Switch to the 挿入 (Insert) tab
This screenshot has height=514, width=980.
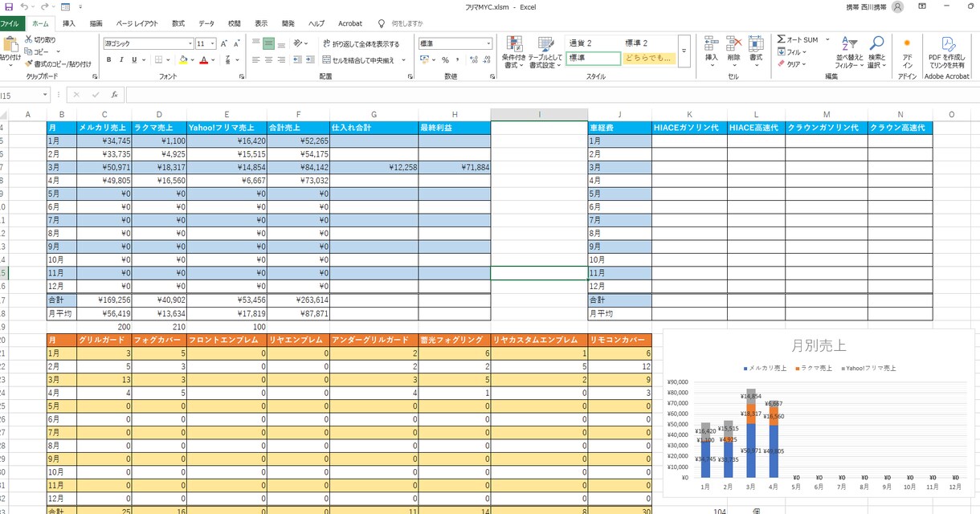pyautogui.click(x=69, y=24)
